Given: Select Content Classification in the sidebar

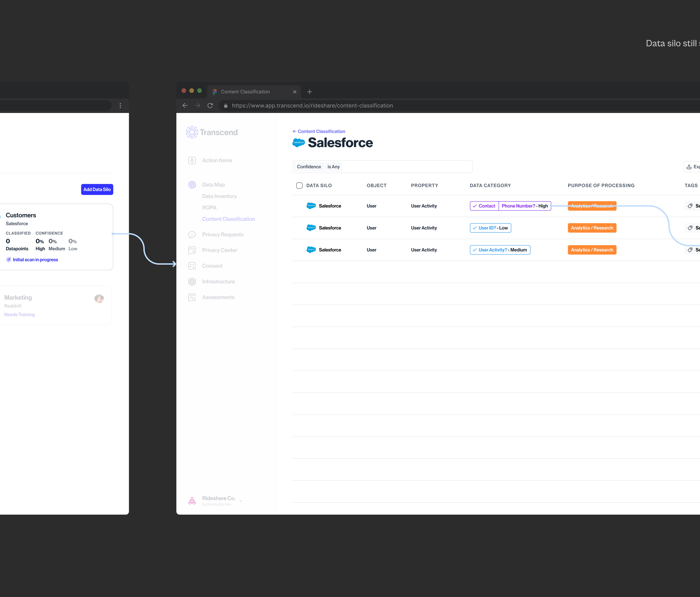Looking at the screenshot, I should pos(228,219).
